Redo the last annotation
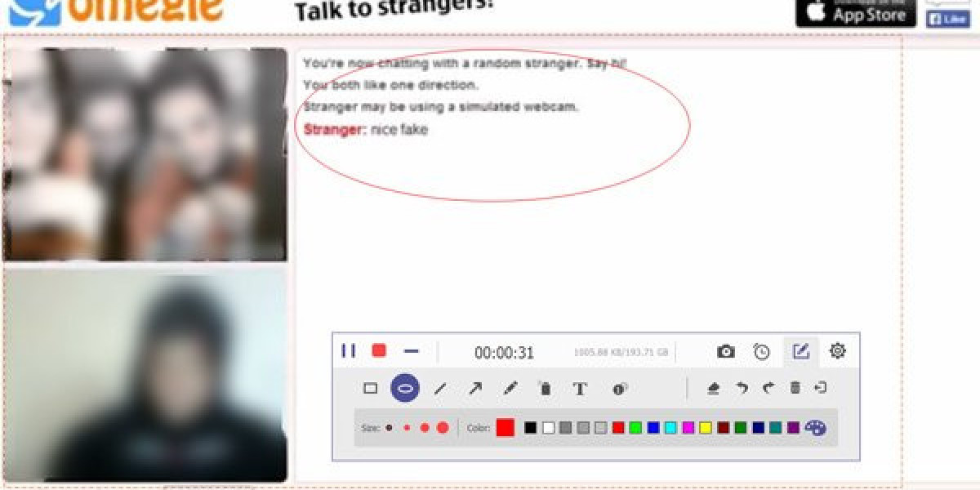Image resolution: width=980 pixels, height=490 pixels. pos(768,388)
